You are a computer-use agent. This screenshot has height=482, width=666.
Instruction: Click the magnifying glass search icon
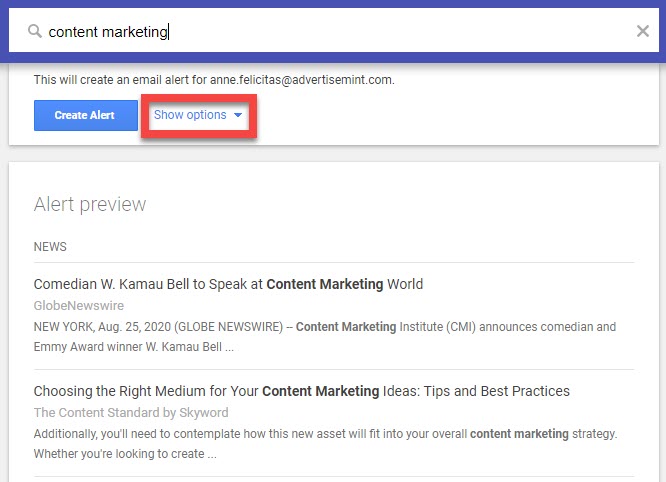coord(34,31)
